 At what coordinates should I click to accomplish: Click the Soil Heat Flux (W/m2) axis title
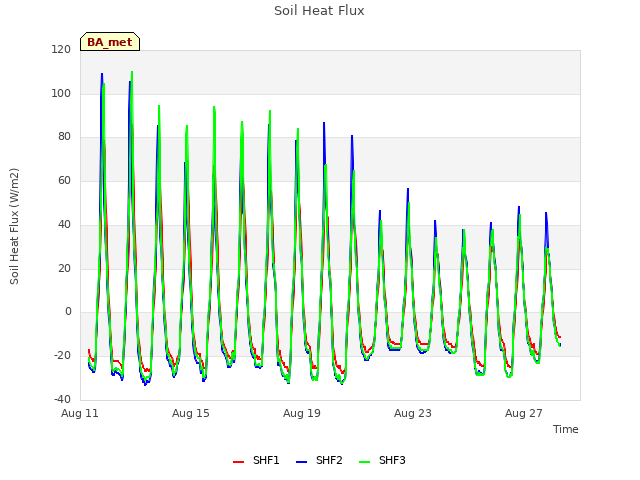(14, 226)
